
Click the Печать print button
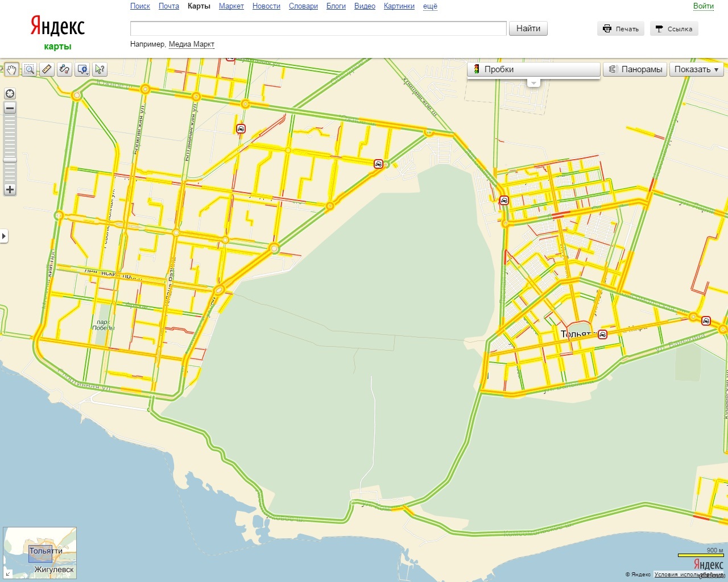[x=621, y=28]
